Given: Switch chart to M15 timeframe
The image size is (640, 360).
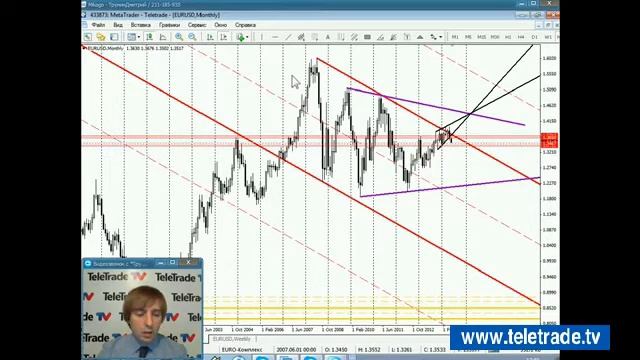Looking at the screenshot, I should click(x=482, y=37).
